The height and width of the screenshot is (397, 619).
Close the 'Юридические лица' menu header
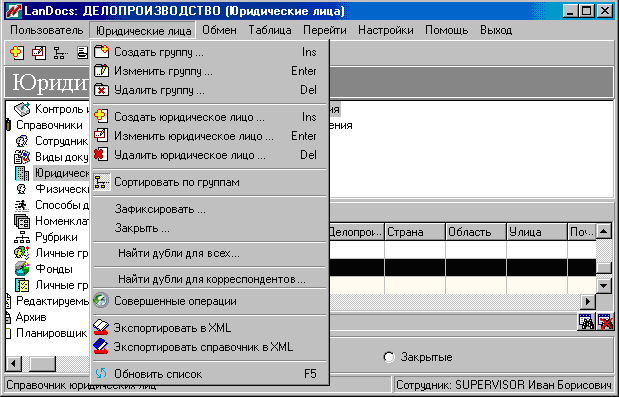pyautogui.click(x=143, y=30)
